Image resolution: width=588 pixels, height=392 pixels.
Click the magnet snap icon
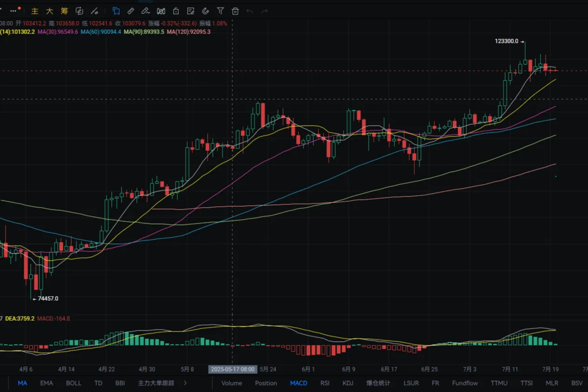coord(205,11)
